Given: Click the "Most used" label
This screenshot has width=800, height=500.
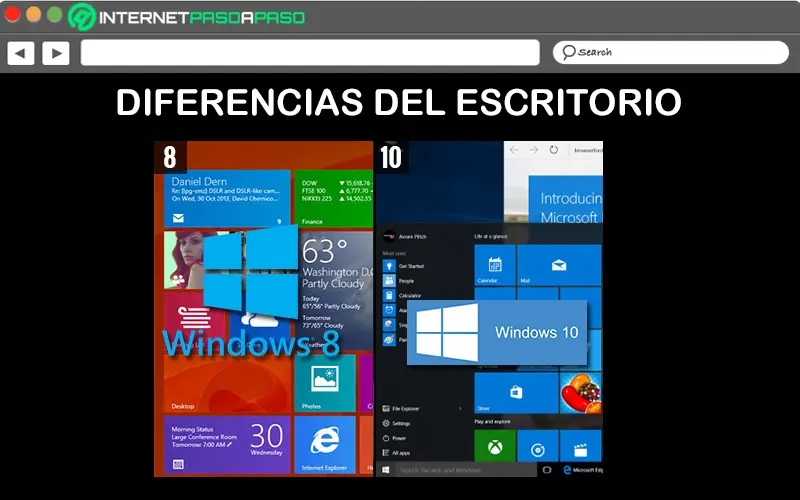Looking at the screenshot, I should tap(394, 253).
